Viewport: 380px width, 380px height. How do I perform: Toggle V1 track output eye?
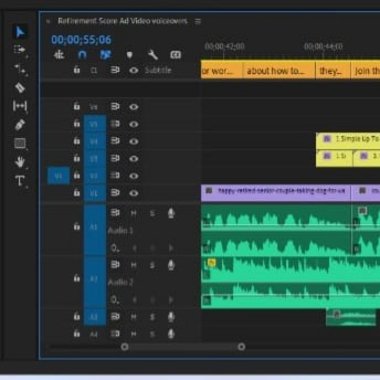134,193
